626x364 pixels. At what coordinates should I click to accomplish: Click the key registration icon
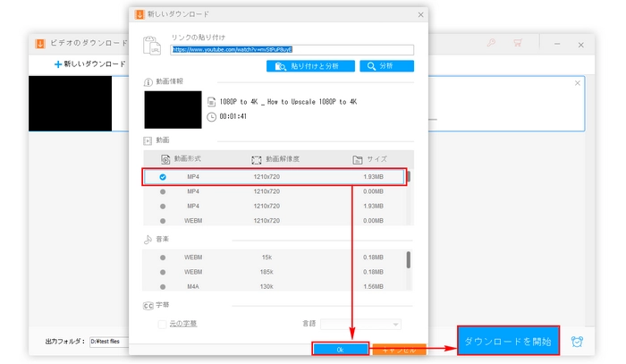click(x=491, y=43)
